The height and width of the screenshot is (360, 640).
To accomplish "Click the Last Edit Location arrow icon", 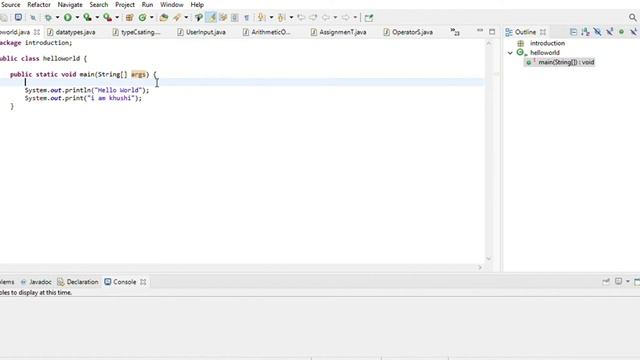I will coord(301,18).
